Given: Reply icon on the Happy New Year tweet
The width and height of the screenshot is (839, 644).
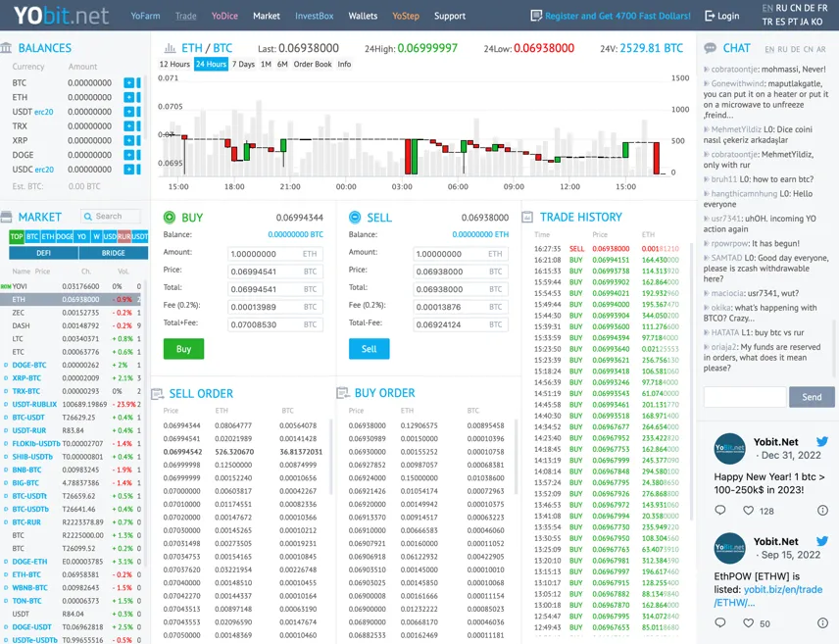Looking at the screenshot, I should click(x=720, y=510).
